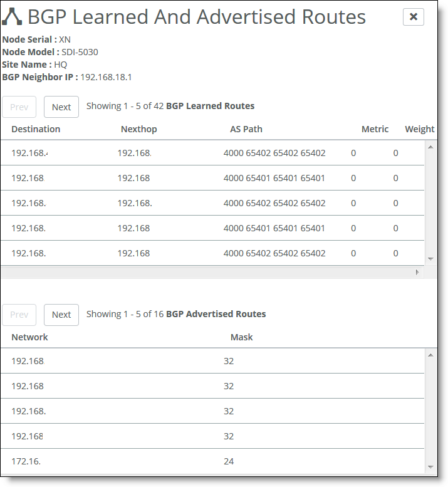
Task: Close the BGP routes dialog
Action: (414, 17)
